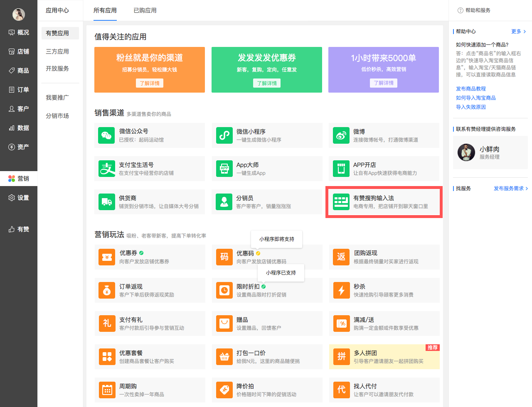This screenshot has width=532, height=407.
Task: Expand 更多 in the help center
Action: coord(518,32)
